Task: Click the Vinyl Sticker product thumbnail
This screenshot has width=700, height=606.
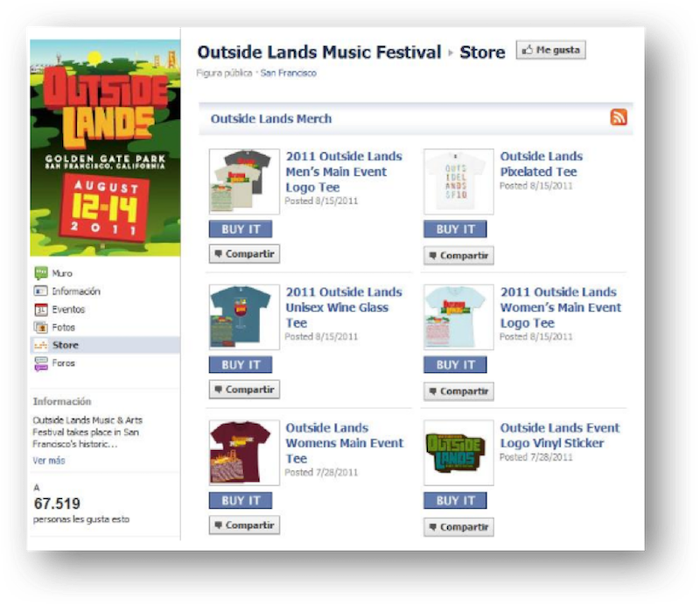Action: pyautogui.click(x=458, y=453)
